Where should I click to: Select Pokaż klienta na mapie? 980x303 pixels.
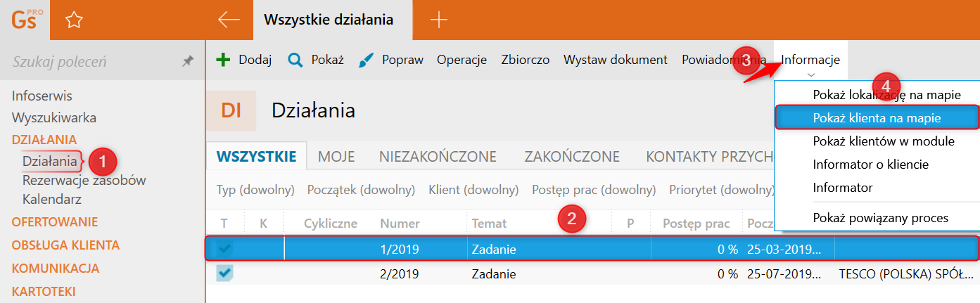pyautogui.click(x=877, y=118)
